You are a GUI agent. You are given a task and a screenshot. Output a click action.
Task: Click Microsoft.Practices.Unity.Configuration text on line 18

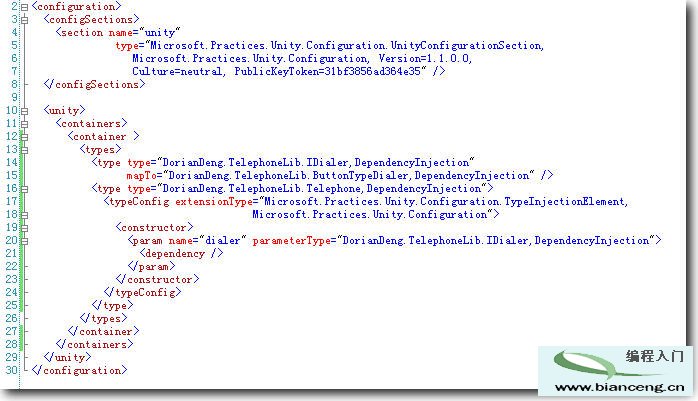369,215
